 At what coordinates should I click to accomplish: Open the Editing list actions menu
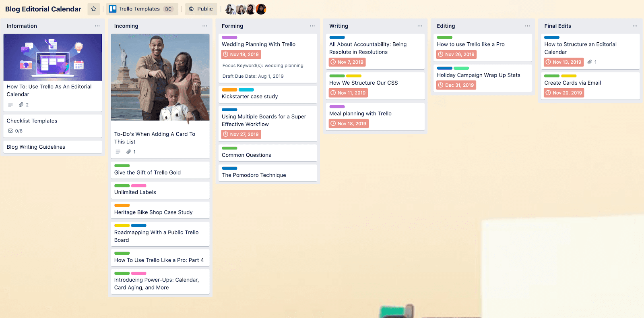pos(527,26)
